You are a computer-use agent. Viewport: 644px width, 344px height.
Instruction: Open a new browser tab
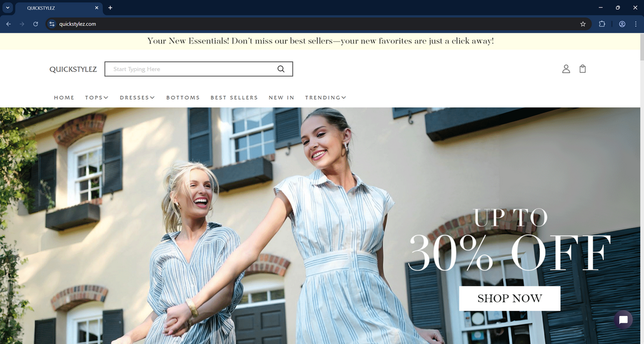pos(110,8)
